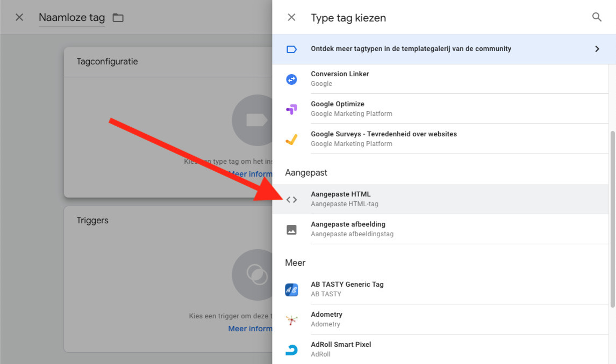Click the Triggers card heading
The height and width of the screenshot is (364, 616).
(x=92, y=221)
